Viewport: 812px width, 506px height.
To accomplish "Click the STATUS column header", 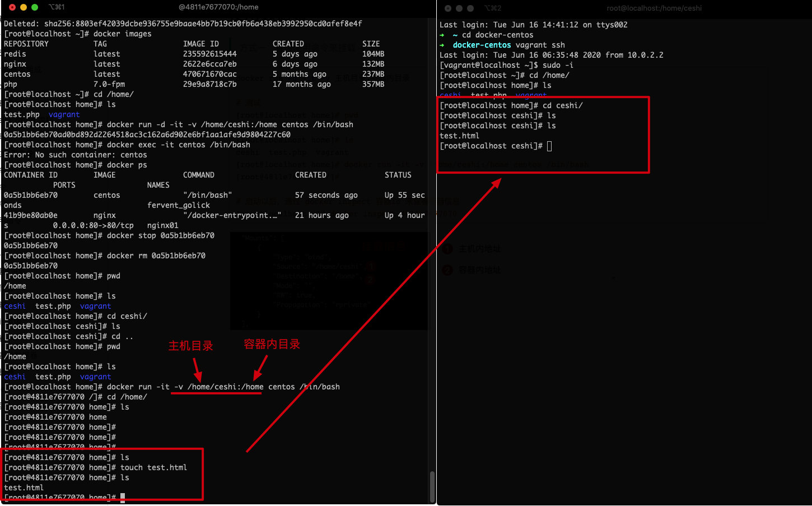I will (398, 175).
